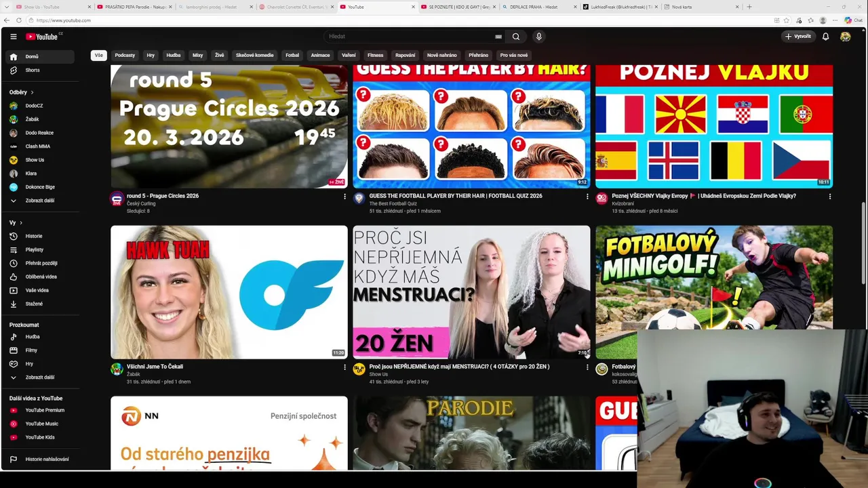This screenshot has width=868, height=488.
Task: Open video title round 5 - Prague Circles 2026
Action: tap(163, 196)
